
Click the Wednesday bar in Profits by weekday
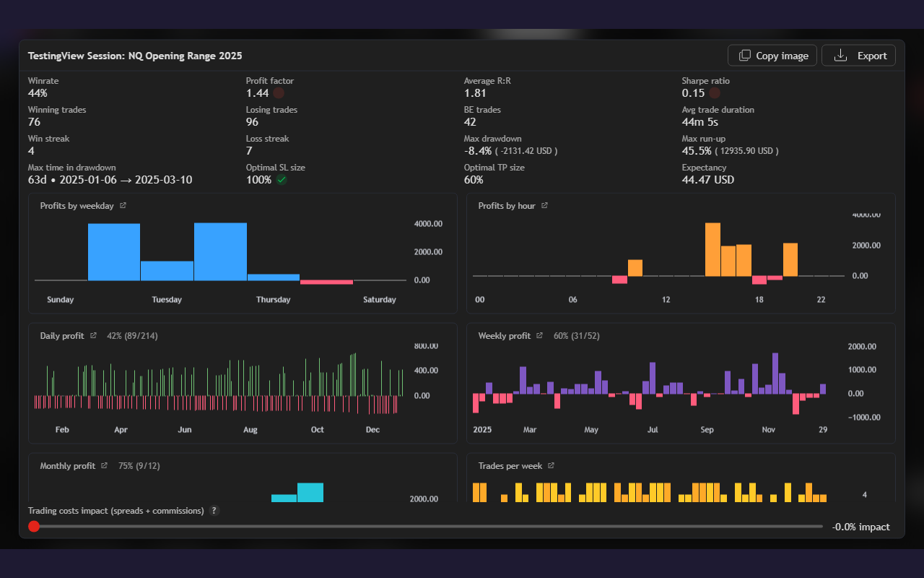coord(220,251)
